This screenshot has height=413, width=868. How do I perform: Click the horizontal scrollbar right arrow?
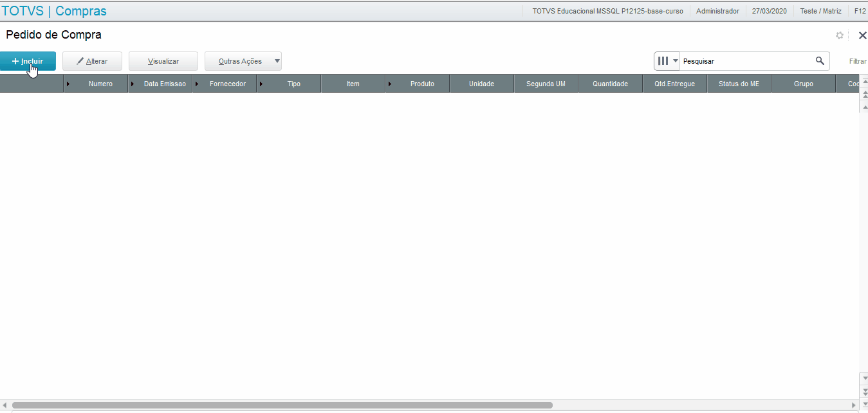pyautogui.click(x=854, y=405)
